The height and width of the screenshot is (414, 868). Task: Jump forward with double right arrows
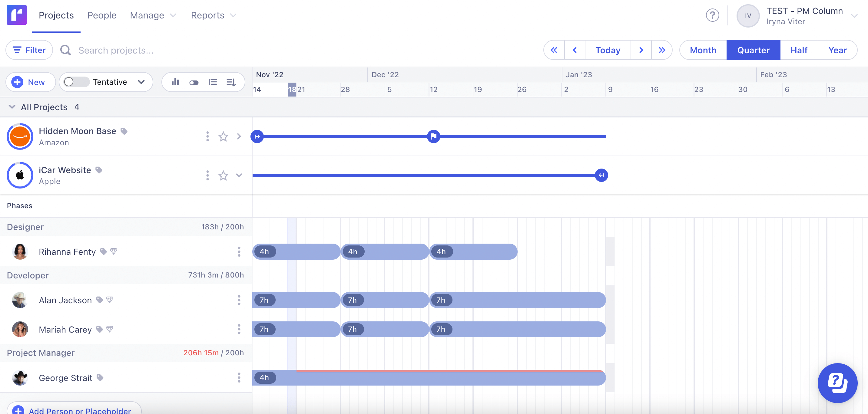[x=662, y=50]
